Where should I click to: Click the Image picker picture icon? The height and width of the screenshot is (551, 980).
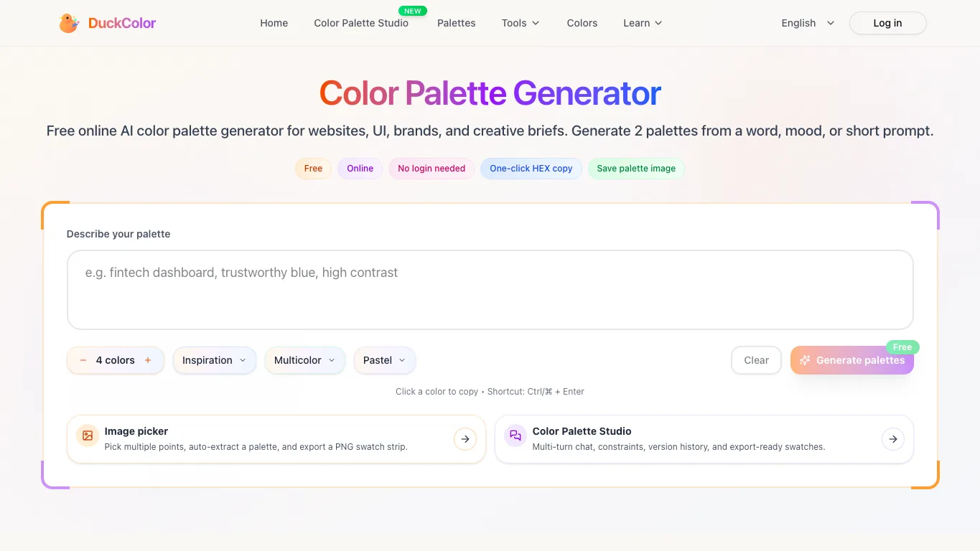tap(88, 435)
